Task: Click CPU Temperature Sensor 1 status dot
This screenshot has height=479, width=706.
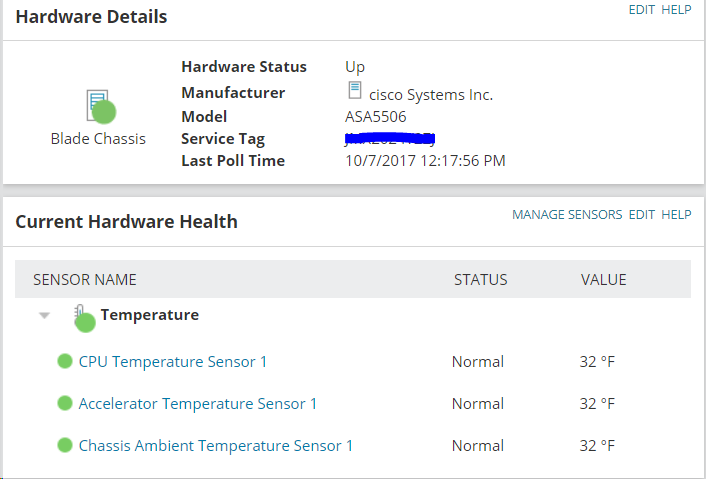Action: tap(65, 361)
